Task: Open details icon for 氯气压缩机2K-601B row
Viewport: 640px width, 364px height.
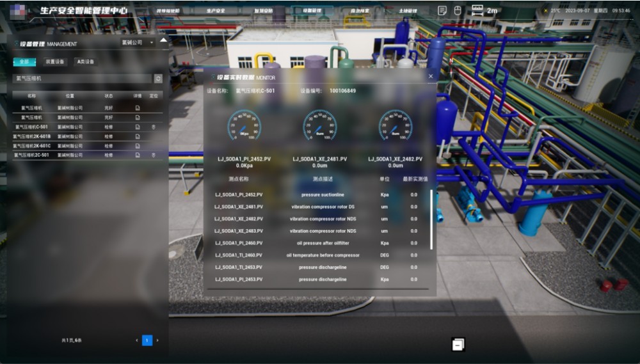Action: click(x=137, y=136)
